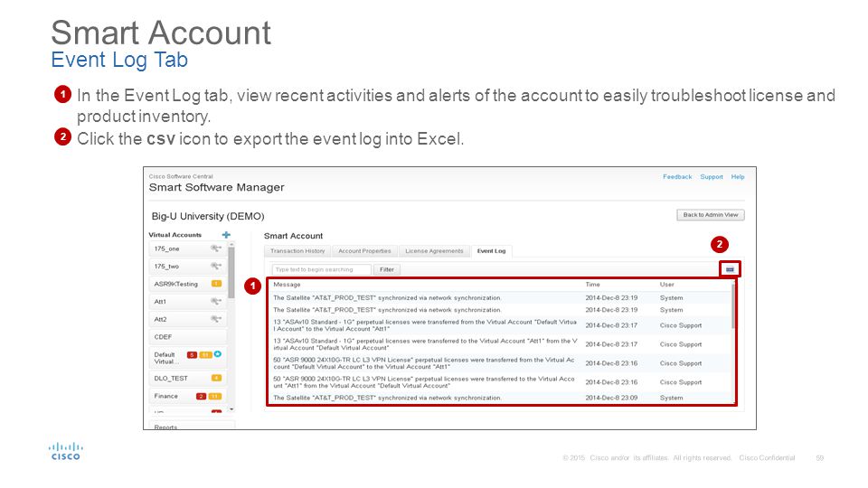Open the Feedback link

click(x=677, y=177)
